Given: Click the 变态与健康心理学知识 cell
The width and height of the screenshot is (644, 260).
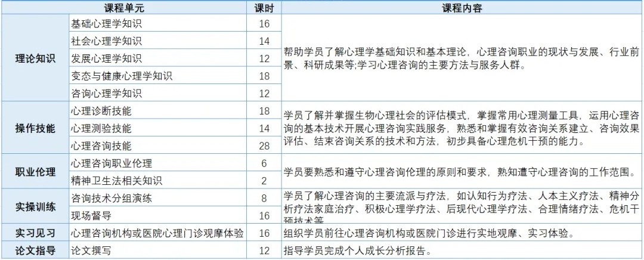Looking at the screenshot, I should point(122,76).
